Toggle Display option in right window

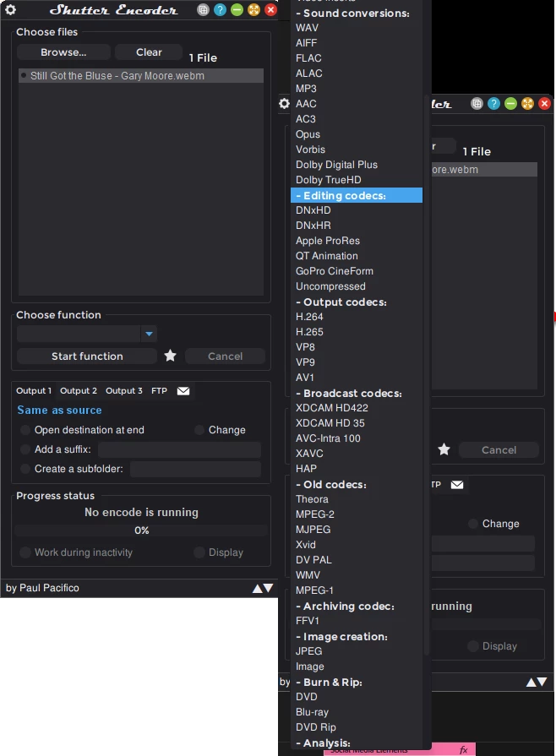[x=473, y=646]
